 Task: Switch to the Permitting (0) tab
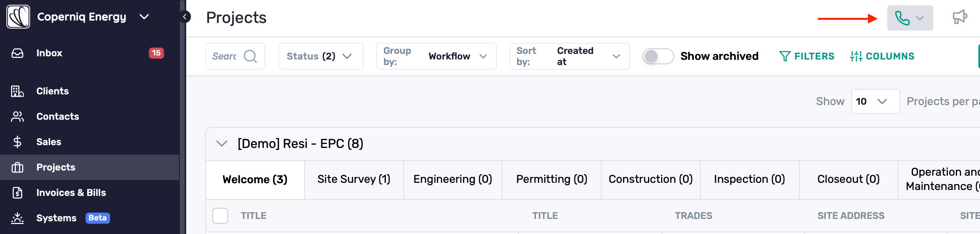coord(552,179)
